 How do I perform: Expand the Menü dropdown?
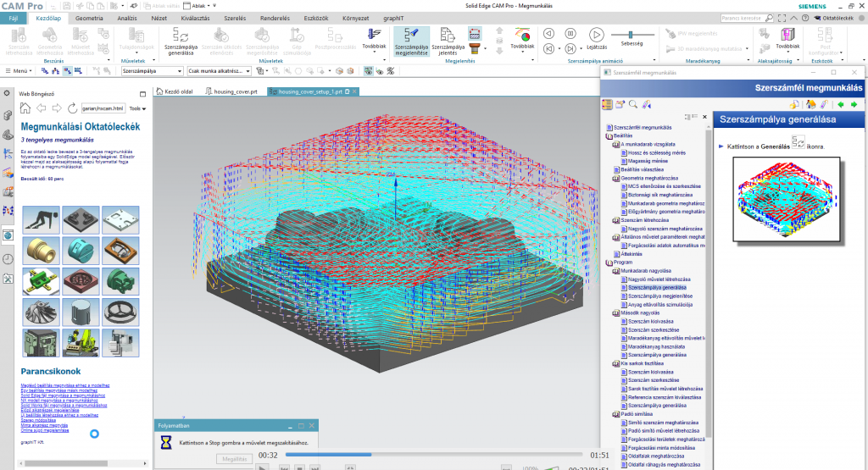19,71
